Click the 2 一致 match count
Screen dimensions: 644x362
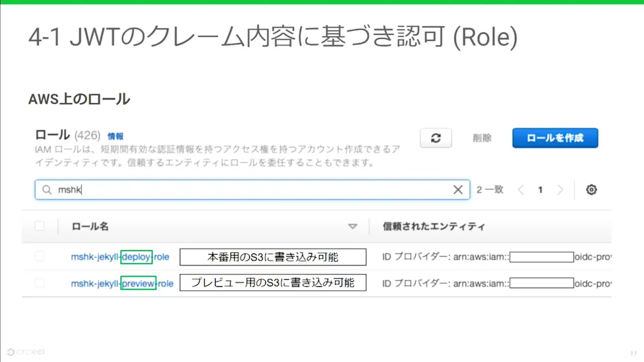tap(490, 189)
